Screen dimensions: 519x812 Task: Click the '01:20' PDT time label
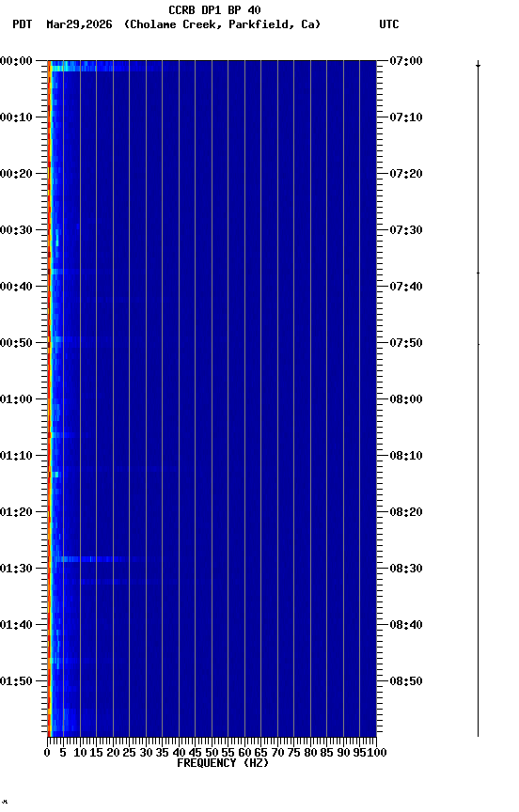point(16,513)
